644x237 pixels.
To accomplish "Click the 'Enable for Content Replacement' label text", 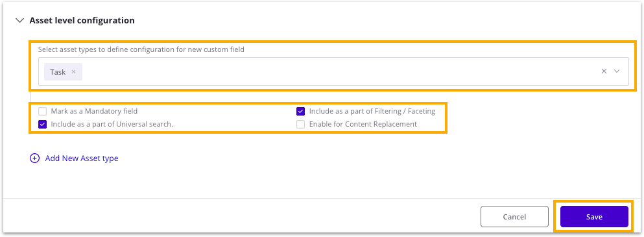I will [363, 124].
